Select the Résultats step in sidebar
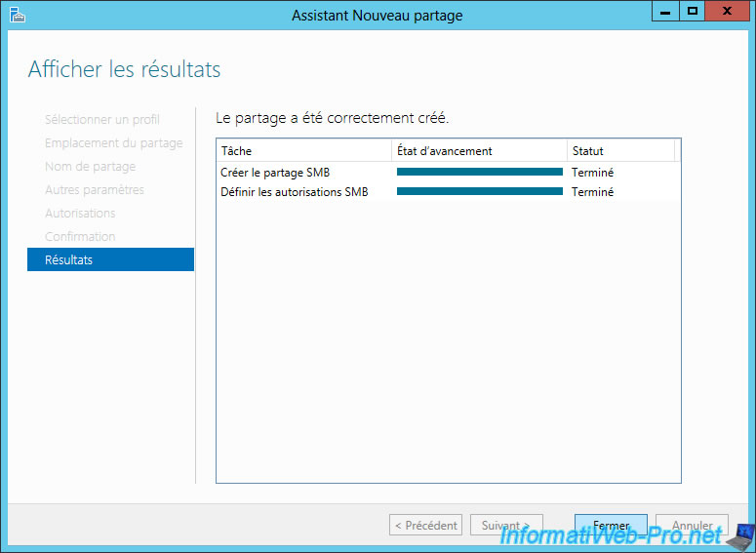The image size is (756, 553). click(x=111, y=259)
